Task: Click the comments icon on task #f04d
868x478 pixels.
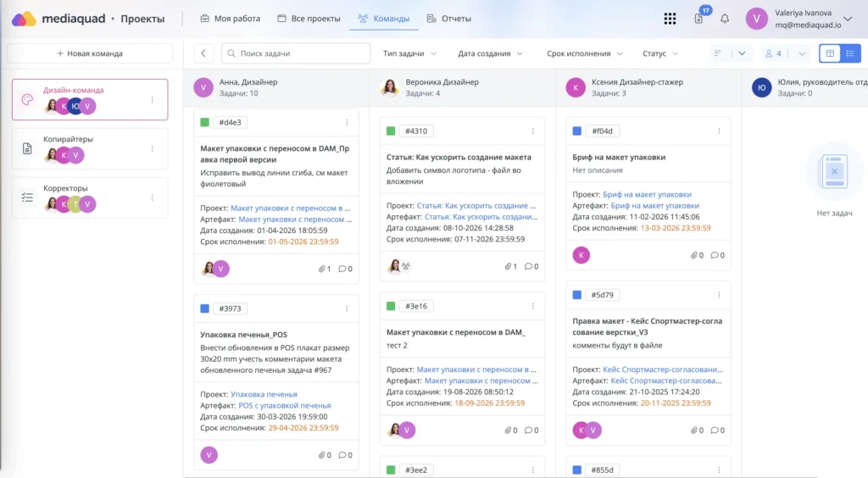Action: coord(714,256)
